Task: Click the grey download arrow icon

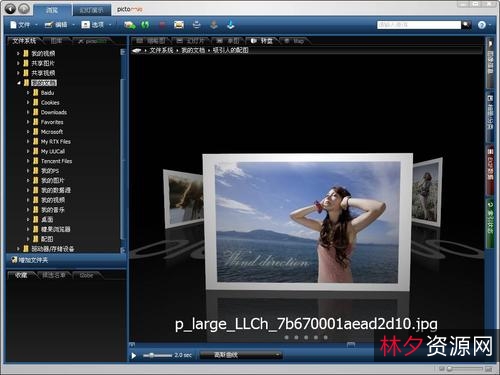Action: pos(214,25)
